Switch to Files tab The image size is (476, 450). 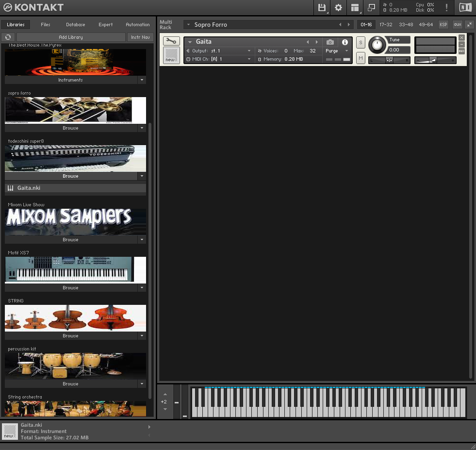[46, 25]
